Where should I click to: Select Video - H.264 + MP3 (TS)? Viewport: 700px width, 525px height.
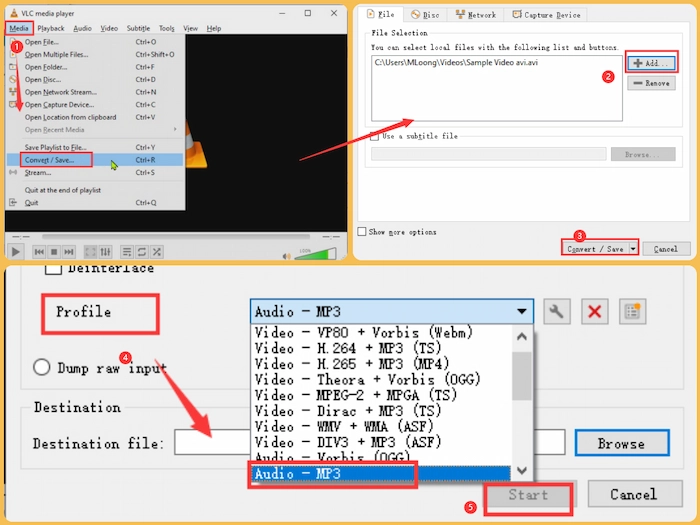pos(381,348)
